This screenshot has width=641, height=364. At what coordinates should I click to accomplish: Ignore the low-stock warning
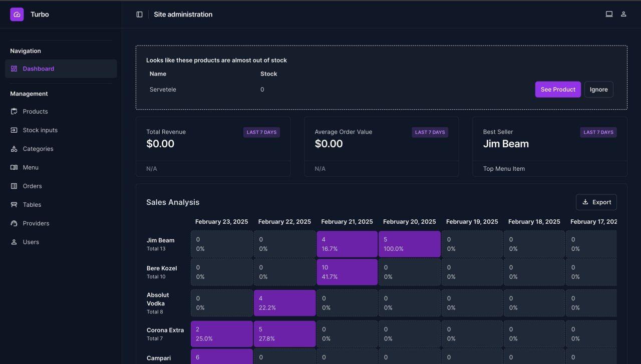[x=598, y=89]
